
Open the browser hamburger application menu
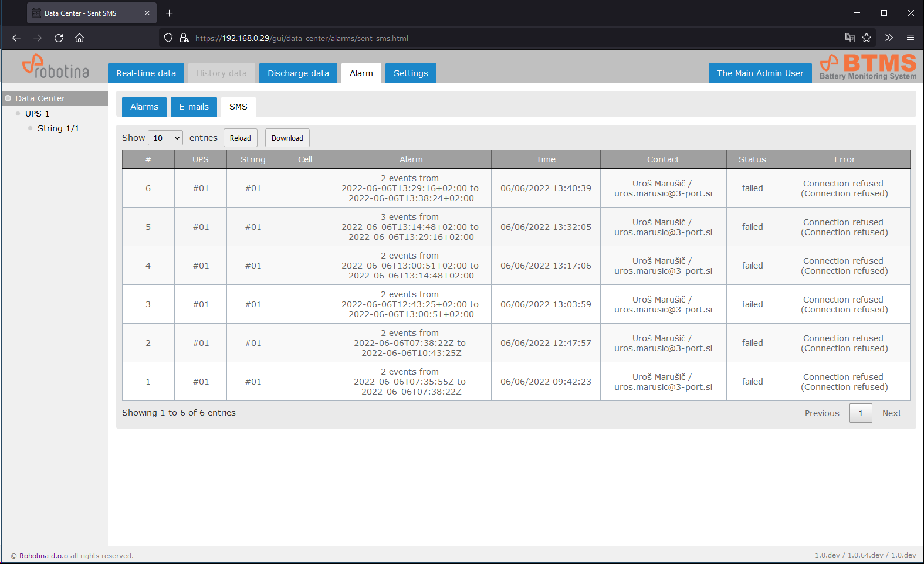(x=911, y=38)
